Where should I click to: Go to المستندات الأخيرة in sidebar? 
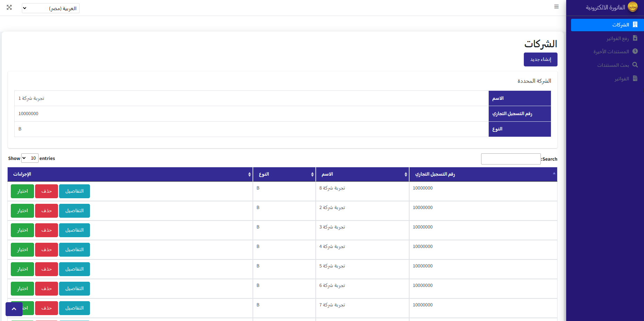tap(608, 51)
